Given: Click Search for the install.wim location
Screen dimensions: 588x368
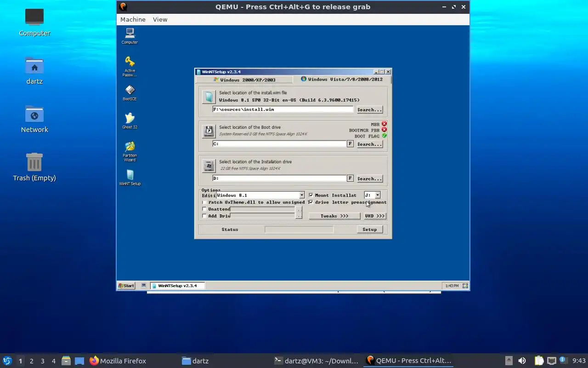Looking at the screenshot, I should 369,109.
